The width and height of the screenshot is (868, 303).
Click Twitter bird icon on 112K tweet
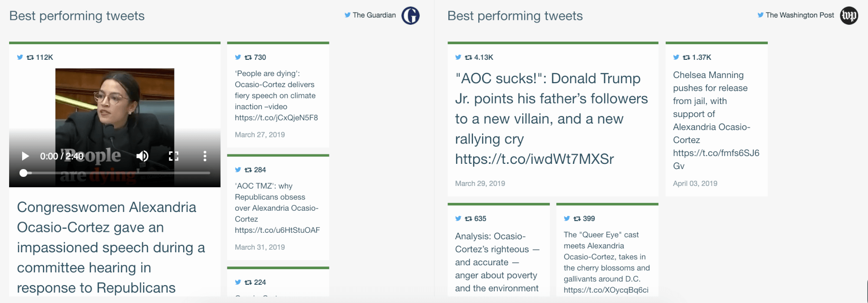pyautogui.click(x=20, y=57)
